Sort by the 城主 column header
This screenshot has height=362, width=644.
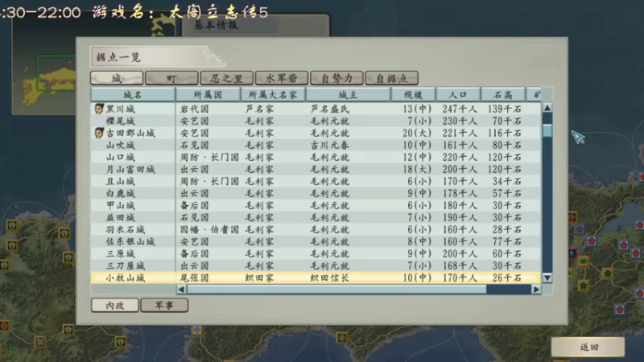[348, 95]
